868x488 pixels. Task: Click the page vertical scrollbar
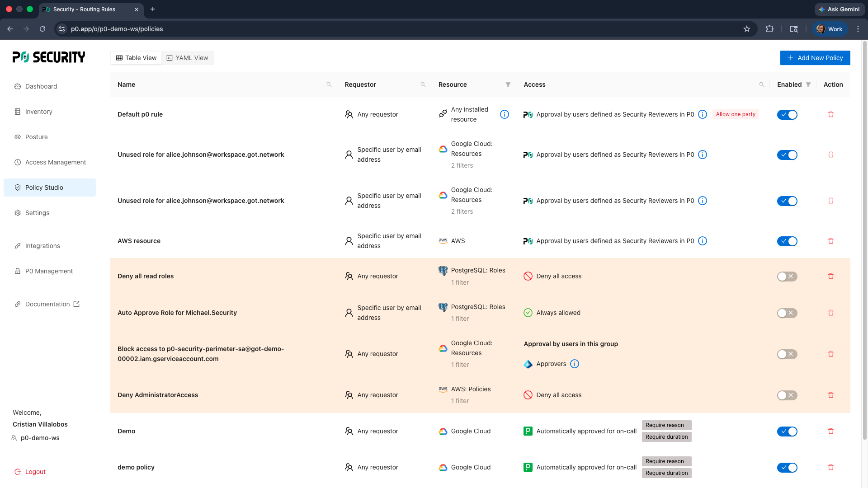coord(864,239)
